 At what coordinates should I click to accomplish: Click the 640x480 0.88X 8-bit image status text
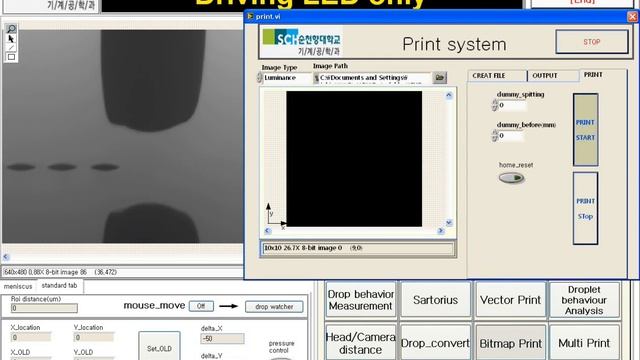pos(46,272)
